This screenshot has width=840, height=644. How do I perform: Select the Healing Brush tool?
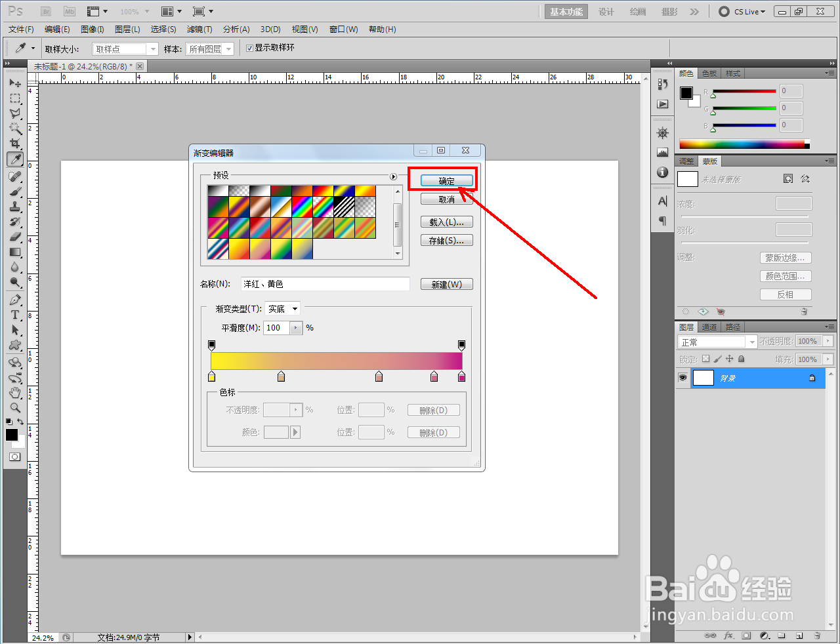click(x=15, y=176)
